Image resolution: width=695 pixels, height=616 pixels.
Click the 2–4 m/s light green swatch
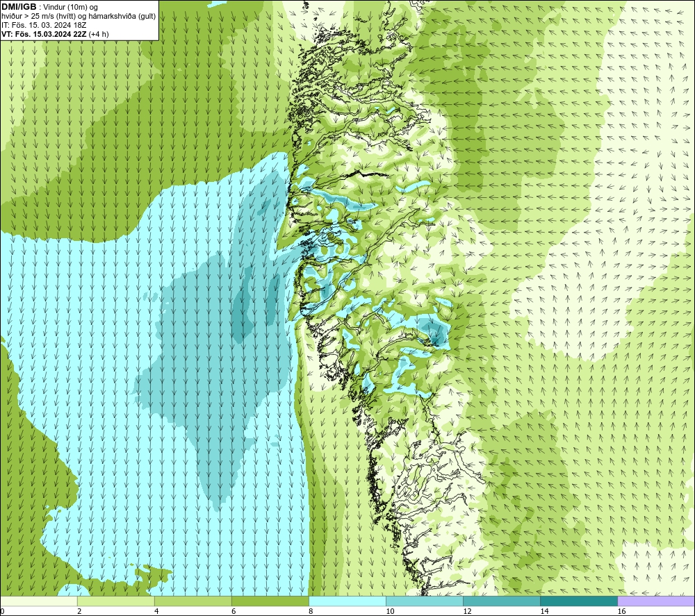coord(116,601)
